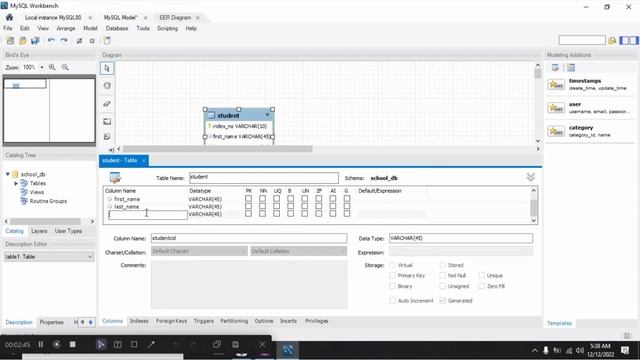Save the model using the disk icon
This screenshot has height=360, width=640.
click(x=36, y=40)
